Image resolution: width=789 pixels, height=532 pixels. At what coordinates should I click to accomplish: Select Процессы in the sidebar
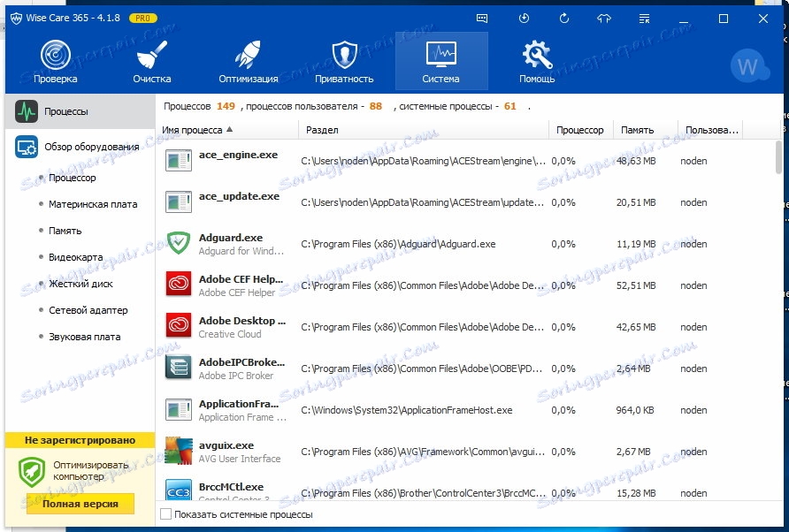click(80, 111)
